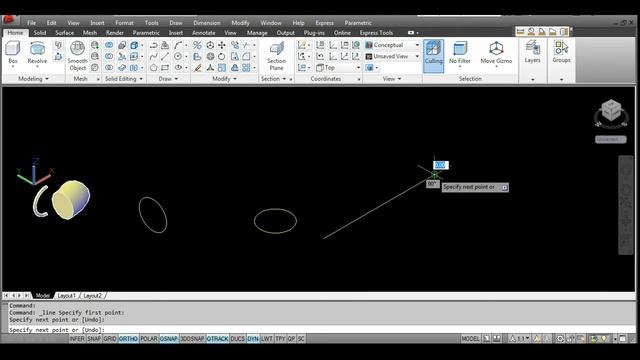
Task: Open the Format menu
Action: click(x=124, y=23)
